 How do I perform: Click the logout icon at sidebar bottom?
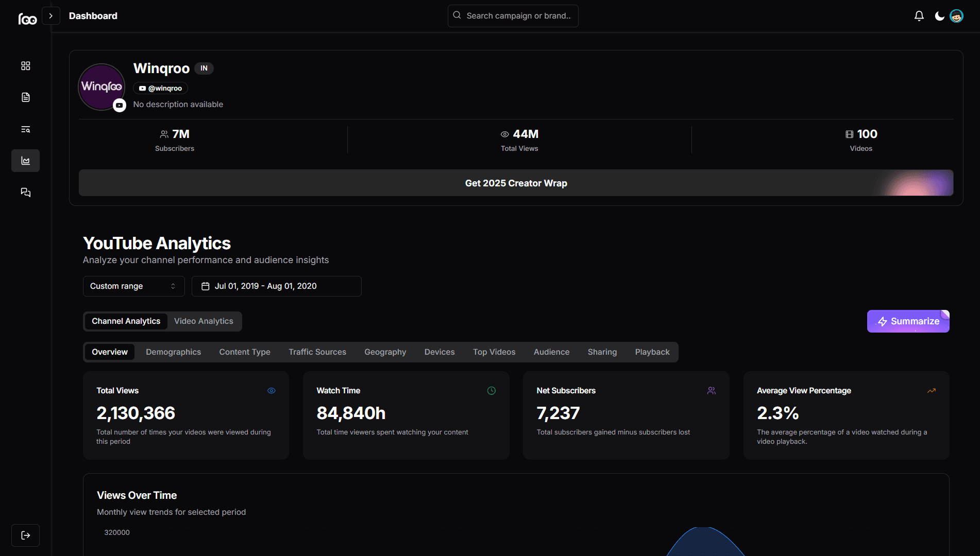click(x=25, y=535)
